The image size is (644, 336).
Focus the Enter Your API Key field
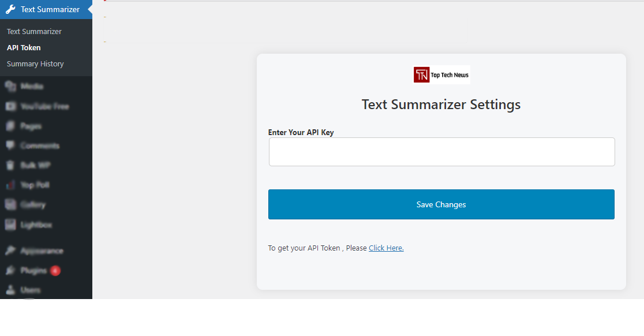pos(441,152)
